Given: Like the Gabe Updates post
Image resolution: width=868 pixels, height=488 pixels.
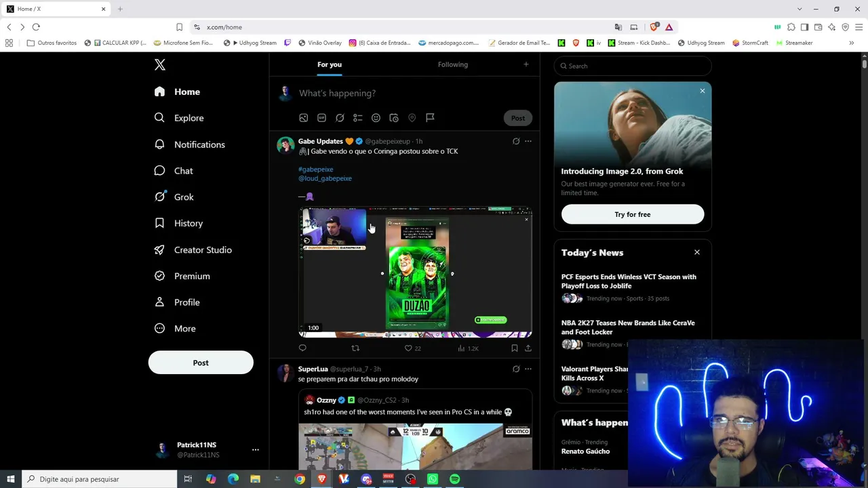Looking at the screenshot, I should [408, 348].
